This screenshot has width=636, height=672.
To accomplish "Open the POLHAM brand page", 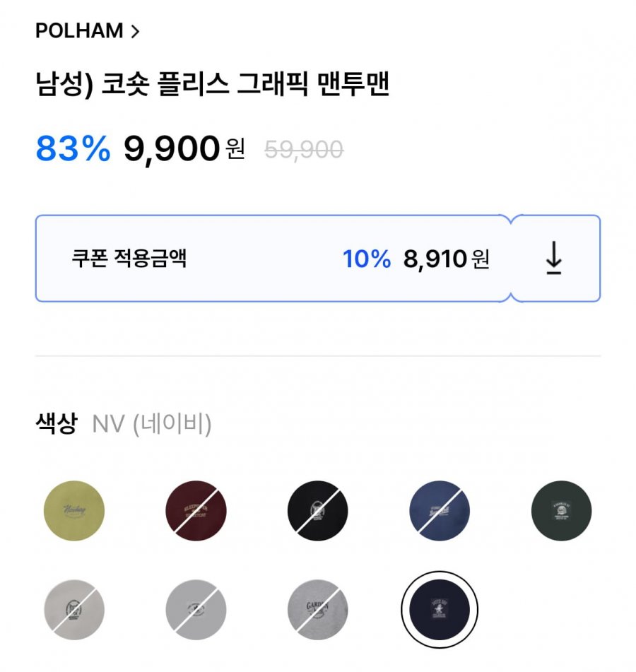I will click(79, 31).
